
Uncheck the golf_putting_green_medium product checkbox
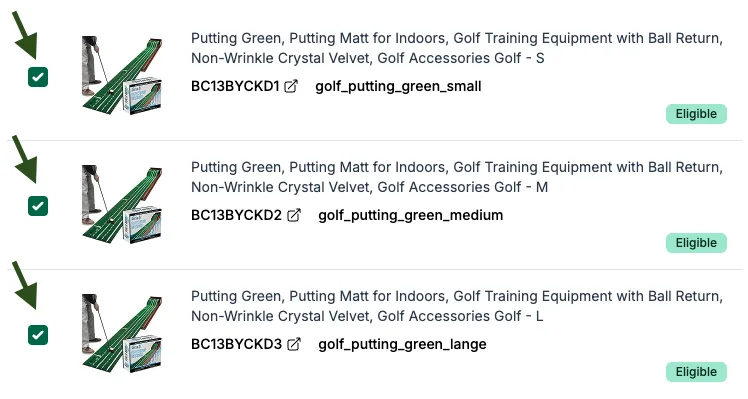(x=38, y=206)
